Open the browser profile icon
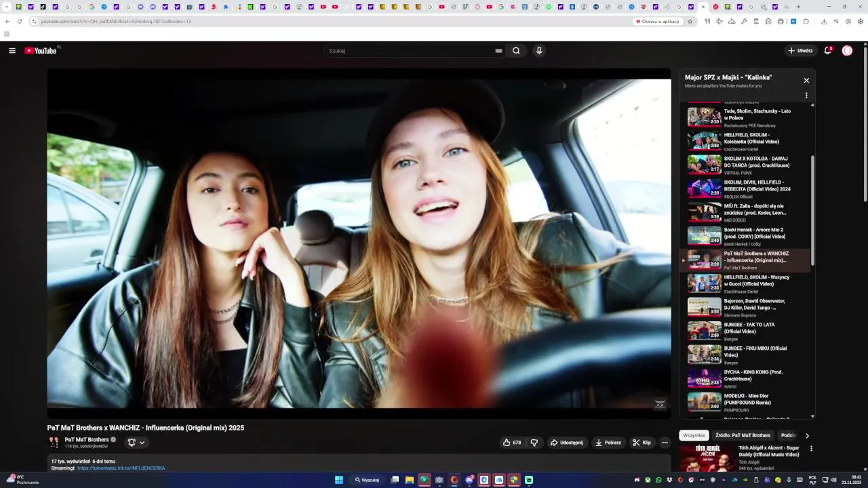The width and height of the screenshot is (868, 488). (x=848, y=21)
